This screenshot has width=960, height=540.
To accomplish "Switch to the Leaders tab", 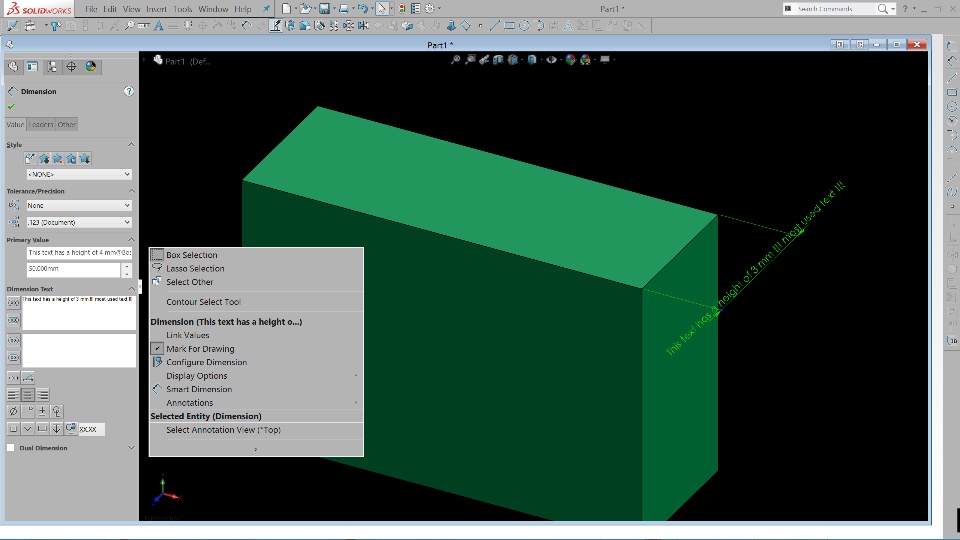I will pyautogui.click(x=41, y=125).
